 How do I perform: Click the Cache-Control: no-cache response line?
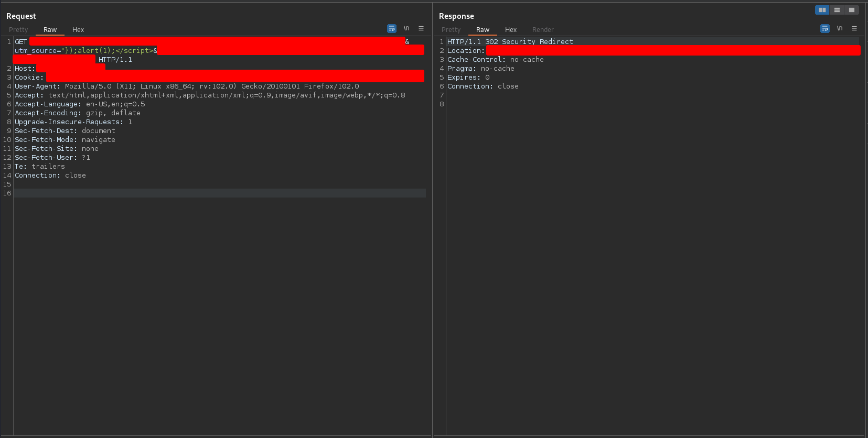[x=496, y=60]
